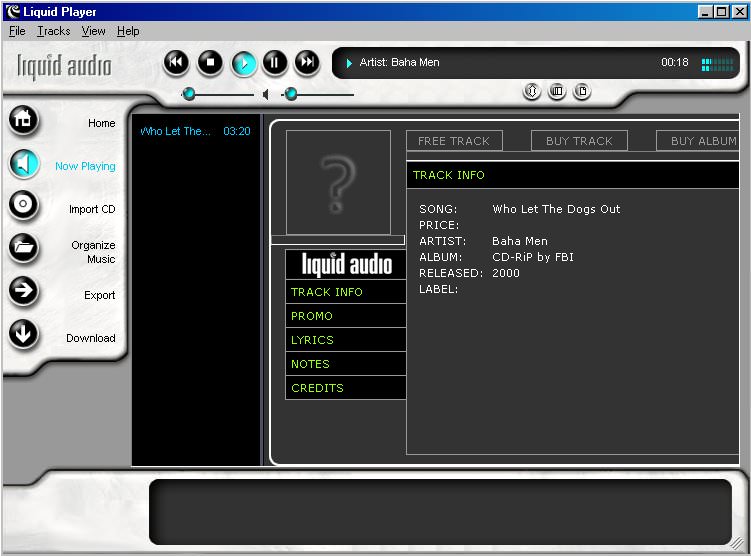Click the elapsed time 00:18 display

674,62
